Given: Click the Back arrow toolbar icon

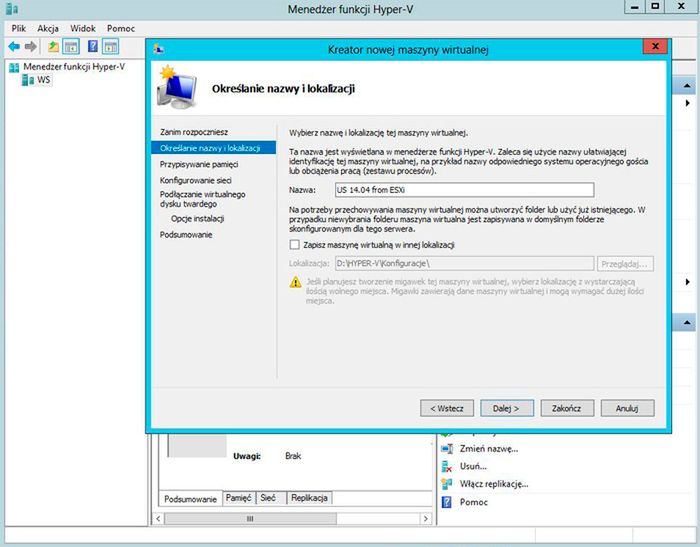Looking at the screenshot, I should (14, 46).
